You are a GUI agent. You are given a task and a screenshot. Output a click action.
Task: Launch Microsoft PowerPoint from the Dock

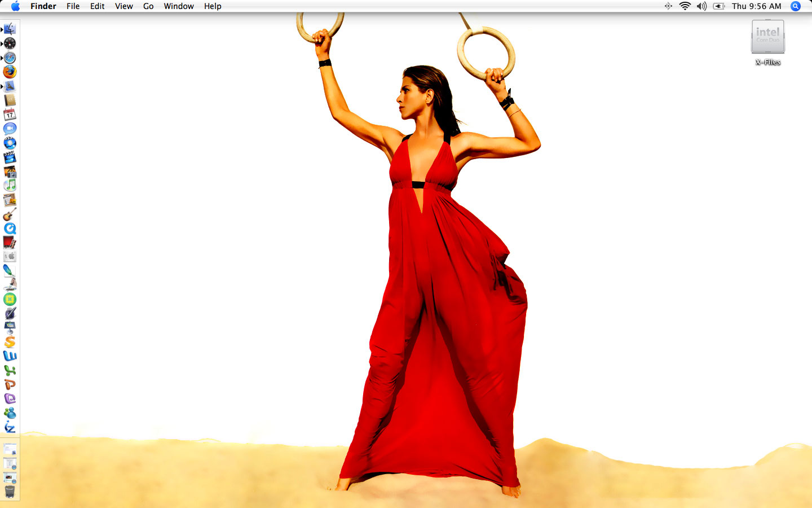[x=10, y=384]
